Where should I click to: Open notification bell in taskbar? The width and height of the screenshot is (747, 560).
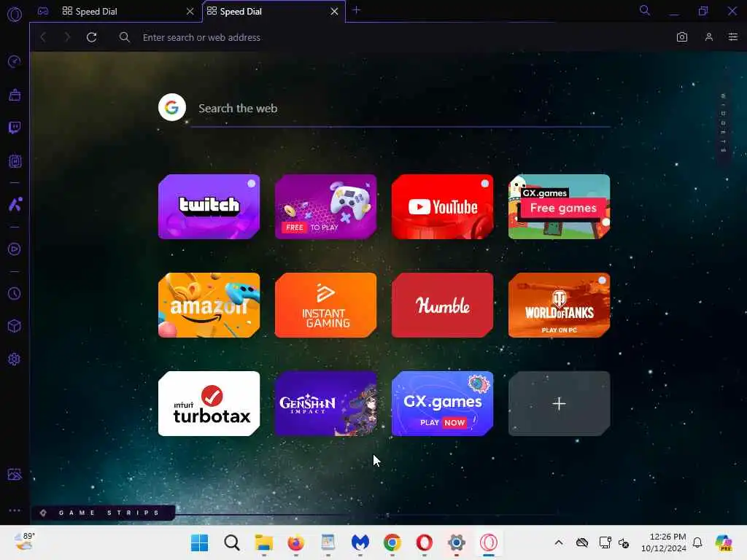click(x=697, y=542)
